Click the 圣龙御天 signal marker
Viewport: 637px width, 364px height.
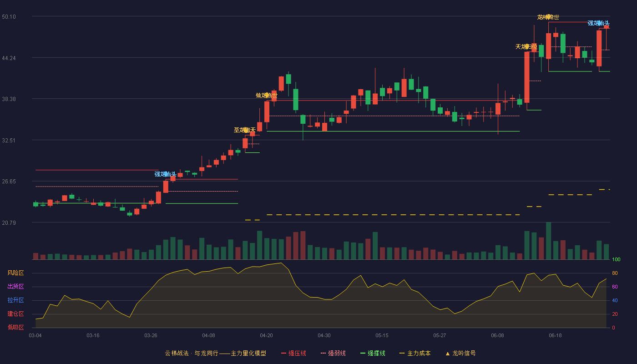click(x=245, y=130)
